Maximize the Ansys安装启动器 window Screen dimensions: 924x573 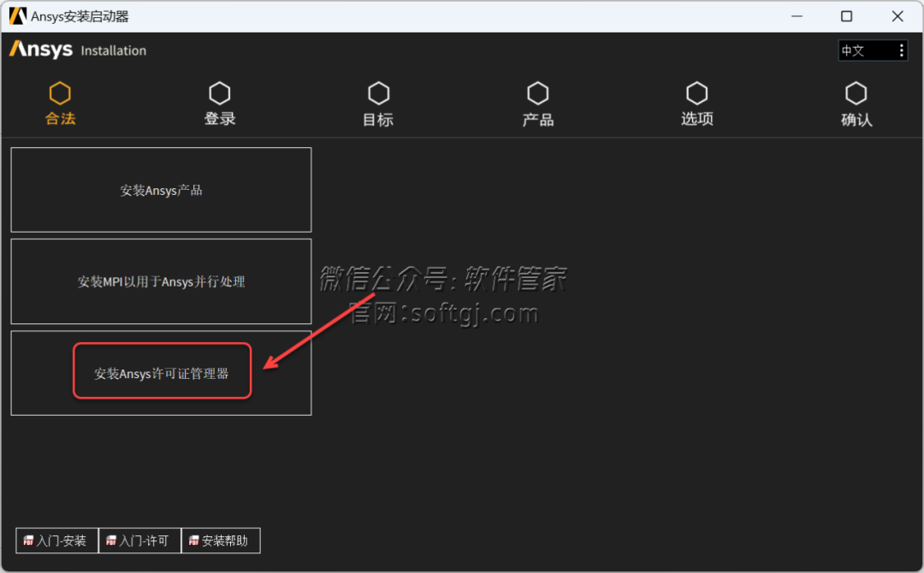click(x=847, y=16)
